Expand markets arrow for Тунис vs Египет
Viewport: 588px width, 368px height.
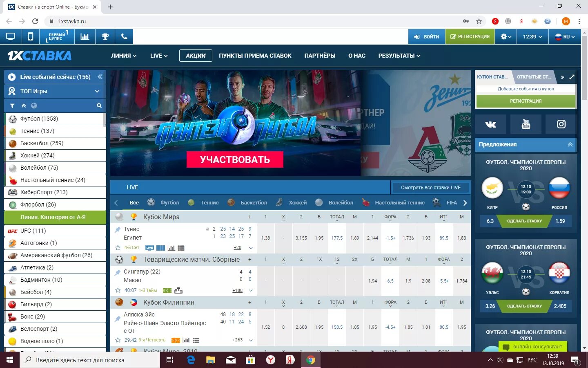click(251, 248)
